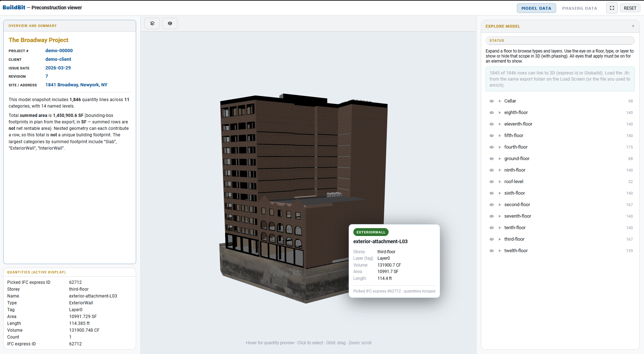Toggle visibility eye for second-floor

(x=491, y=205)
